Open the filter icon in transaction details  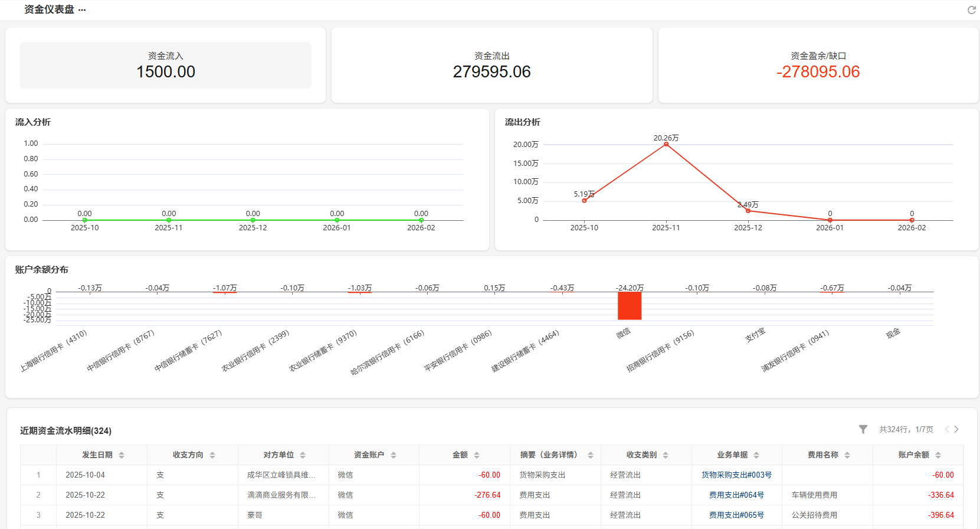pyautogui.click(x=863, y=429)
